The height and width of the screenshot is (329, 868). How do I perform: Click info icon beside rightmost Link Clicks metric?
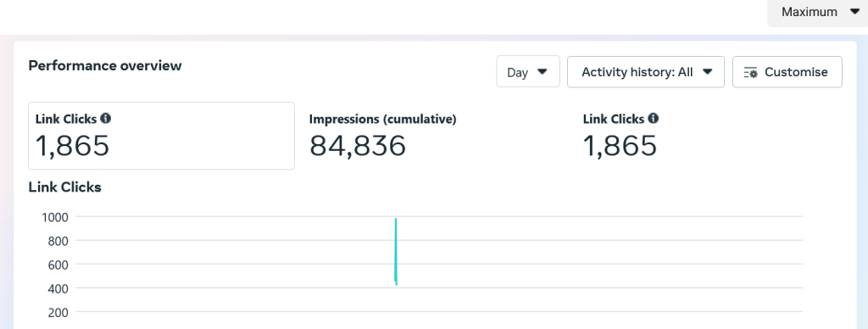click(x=654, y=119)
